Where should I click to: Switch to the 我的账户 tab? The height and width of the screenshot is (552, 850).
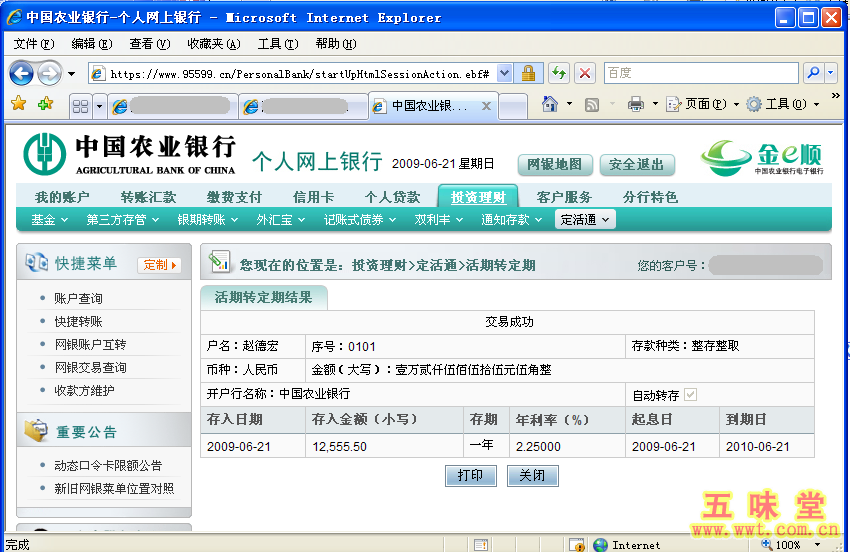(x=62, y=197)
